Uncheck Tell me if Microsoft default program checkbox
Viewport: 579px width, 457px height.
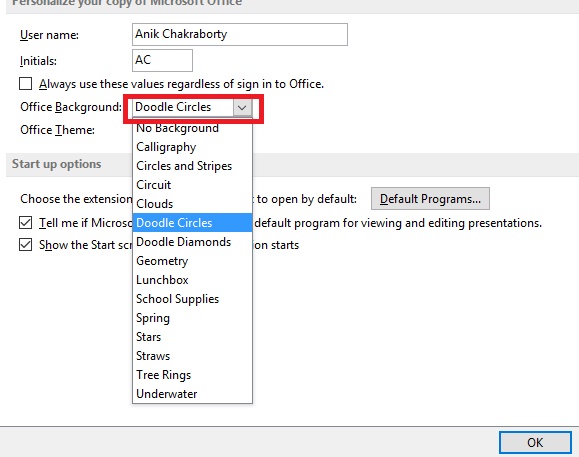pyautogui.click(x=25, y=223)
